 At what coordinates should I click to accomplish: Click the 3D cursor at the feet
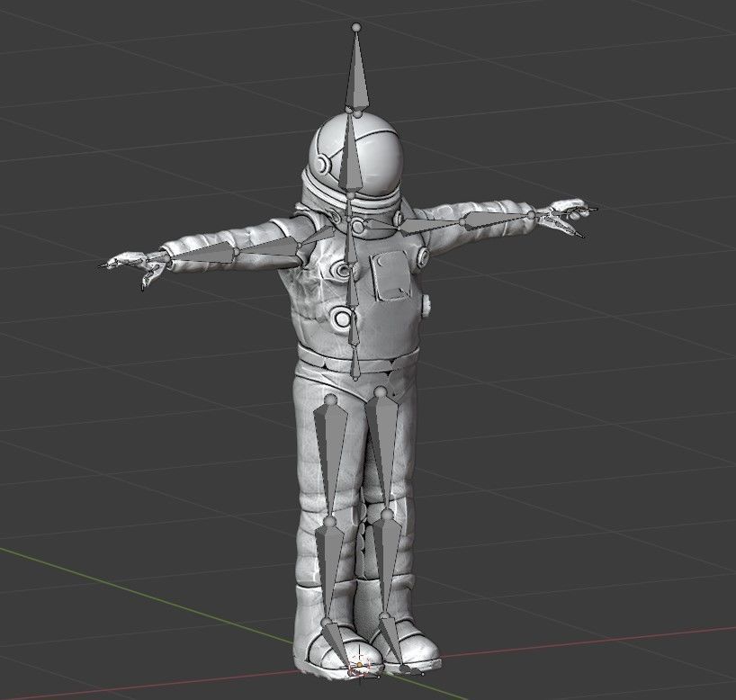(x=360, y=664)
